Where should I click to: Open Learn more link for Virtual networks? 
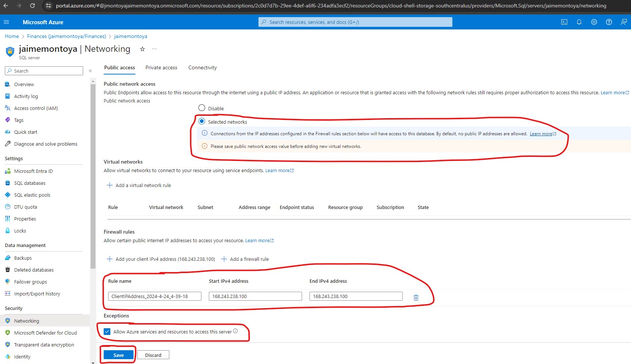pyautogui.click(x=279, y=170)
